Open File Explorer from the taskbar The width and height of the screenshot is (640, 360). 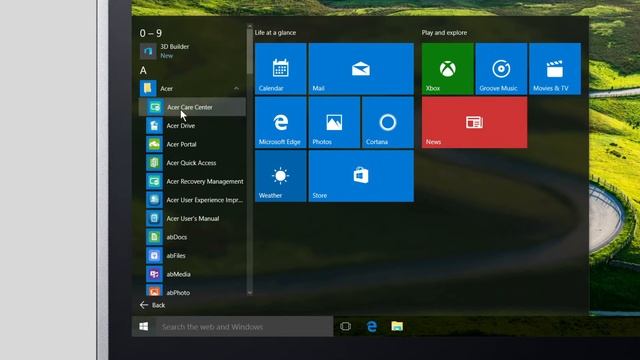click(x=397, y=326)
